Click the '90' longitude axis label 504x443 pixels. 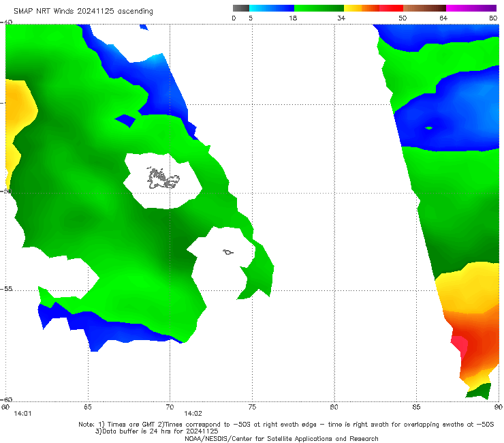pos(499,407)
